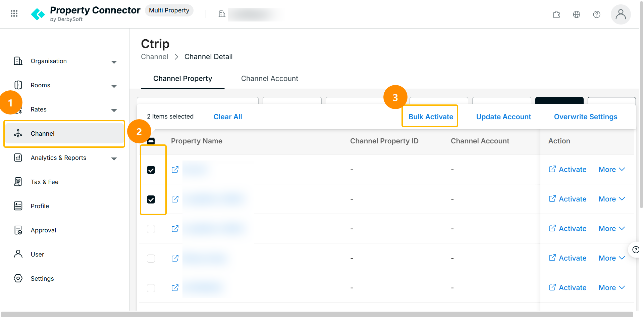644x318 pixels.
Task: Open the puzzle-piece extensions icon
Action: click(556, 14)
